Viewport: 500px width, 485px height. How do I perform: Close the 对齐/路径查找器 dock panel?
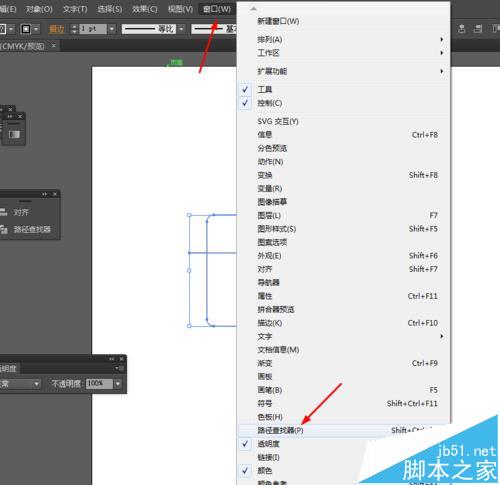[x=55, y=194]
